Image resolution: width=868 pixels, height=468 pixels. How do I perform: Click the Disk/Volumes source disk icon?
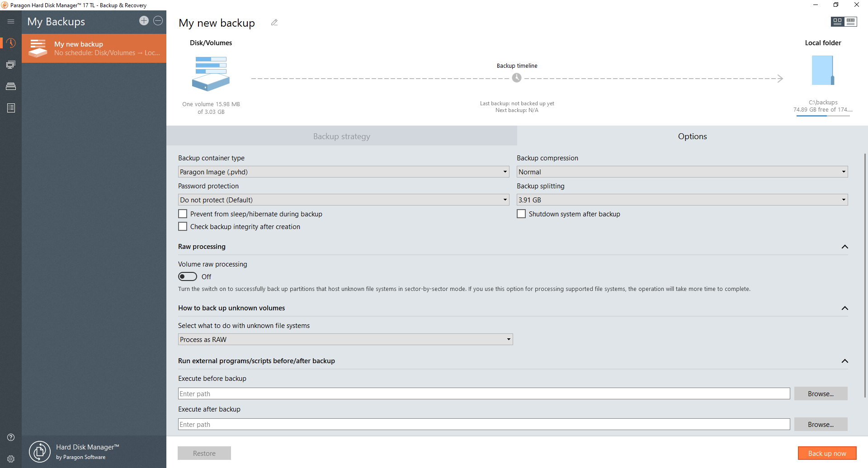pyautogui.click(x=211, y=74)
